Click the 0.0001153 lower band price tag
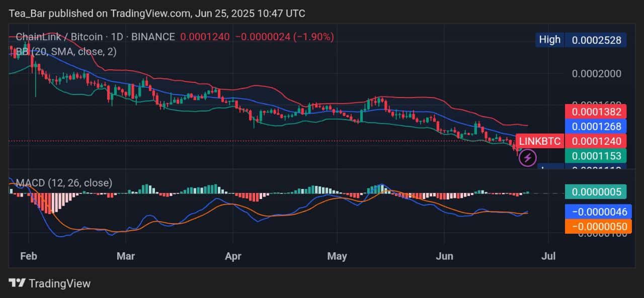Screen dimensions: 644x298 596,155
